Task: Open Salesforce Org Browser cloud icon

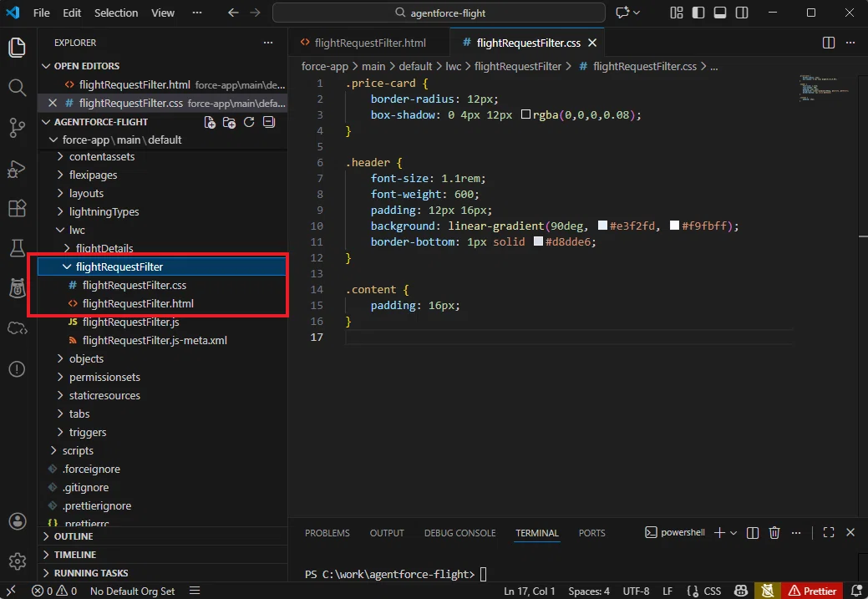Action: [18, 329]
